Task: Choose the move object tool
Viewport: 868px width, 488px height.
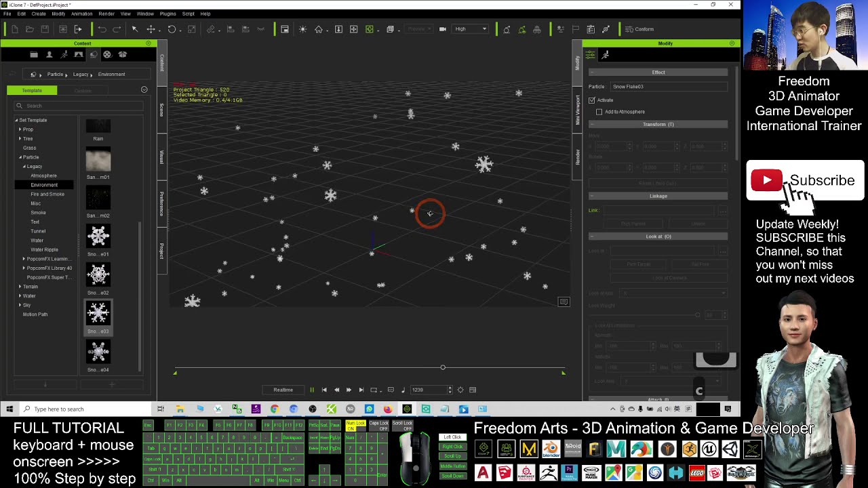Action: coord(151,29)
